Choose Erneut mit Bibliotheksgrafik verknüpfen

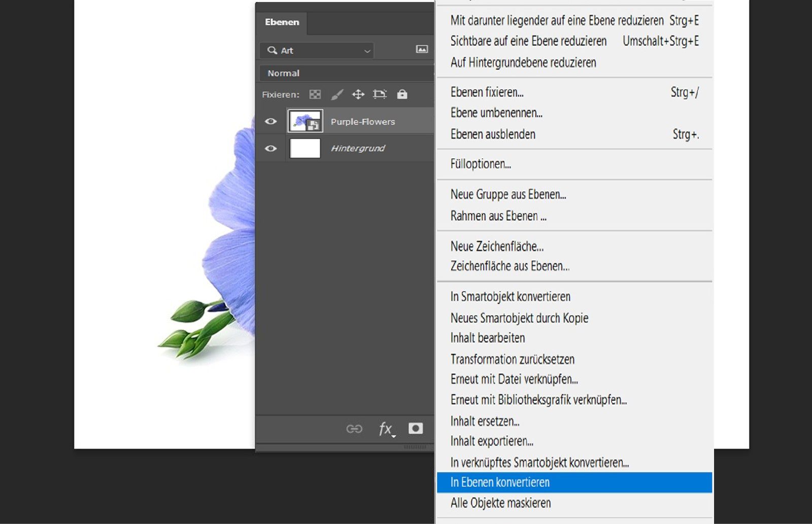(x=574, y=400)
